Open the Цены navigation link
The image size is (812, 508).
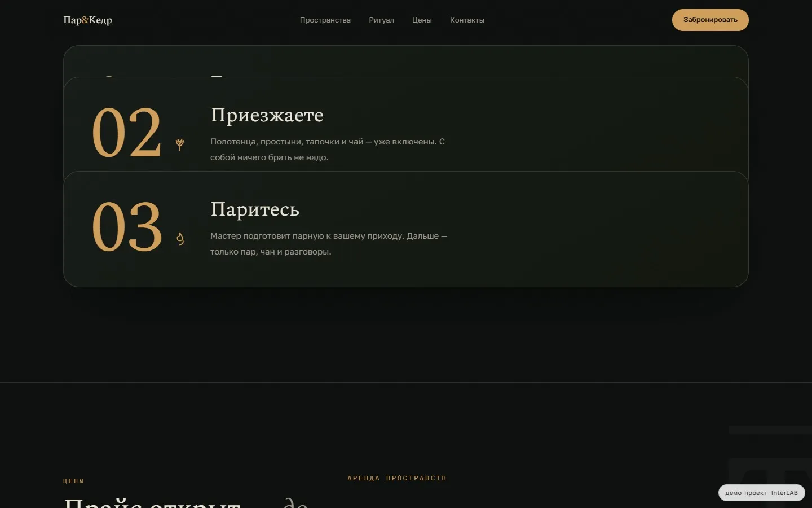(x=422, y=20)
